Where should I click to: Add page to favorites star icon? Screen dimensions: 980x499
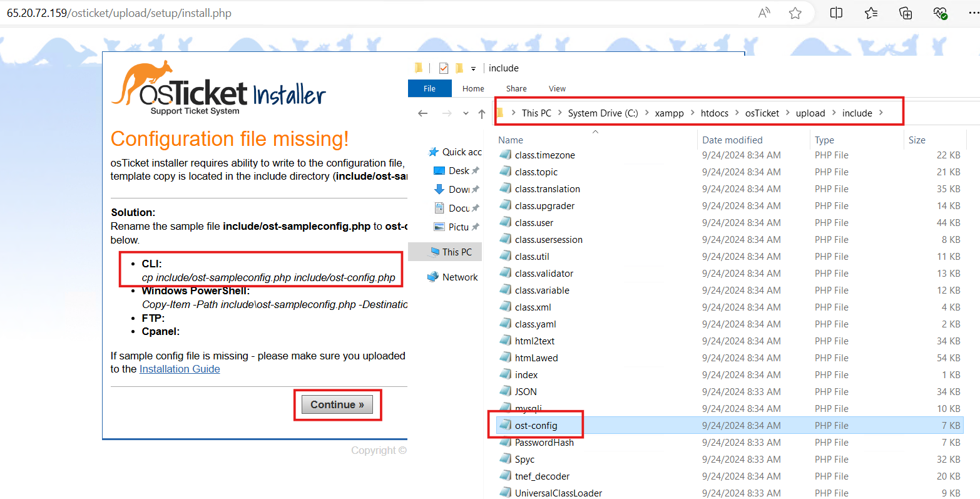795,13
